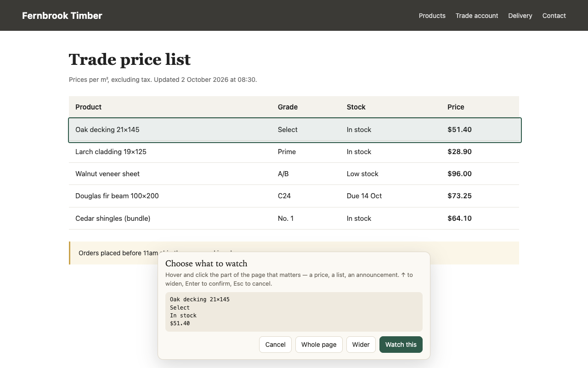Viewport: 588px width, 368px height.
Task: Click the $28.90 price cell
Action: (480, 152)
